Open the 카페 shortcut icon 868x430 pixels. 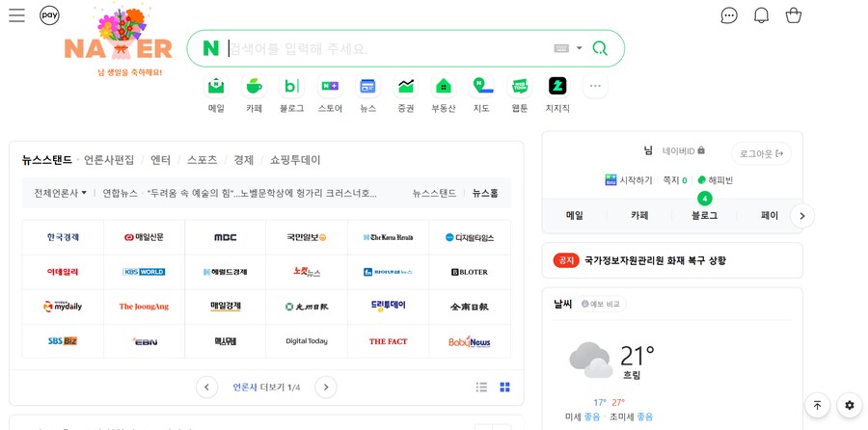coord(254,87)
